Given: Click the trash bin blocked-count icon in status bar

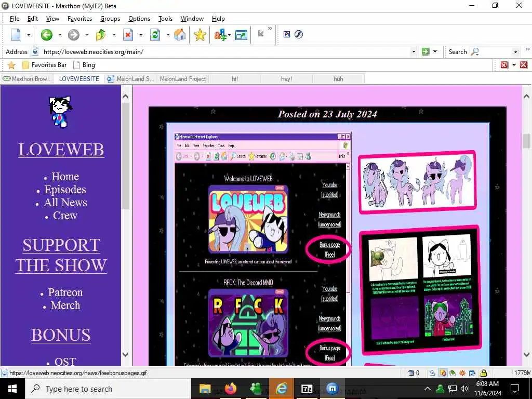Looking at the screenshot, I should pyautogui.click(x=411, y=373).
